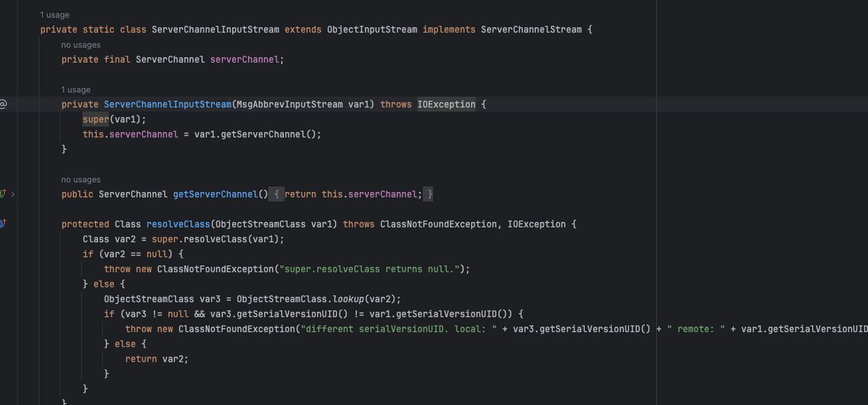Open the '1 usage' hint above the class declaration
This screenshot has height=405, width=868.
coord(54,15)
